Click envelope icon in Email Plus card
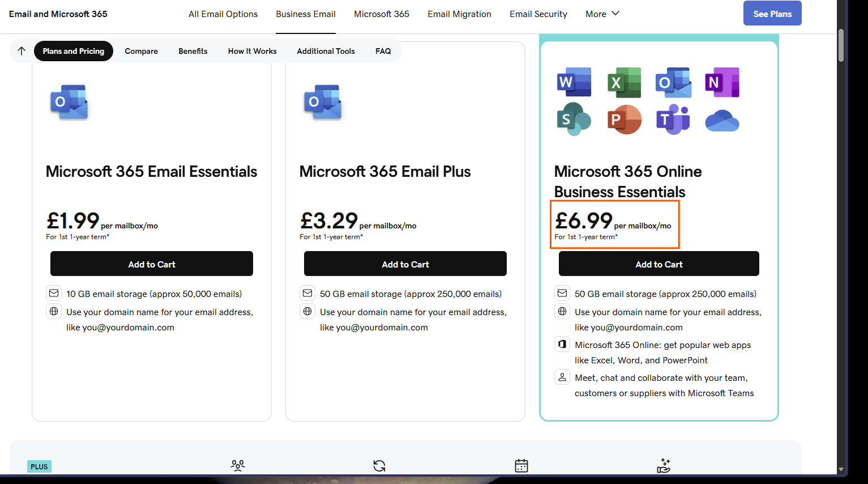 pyautogui.click(x=307, y=293)
